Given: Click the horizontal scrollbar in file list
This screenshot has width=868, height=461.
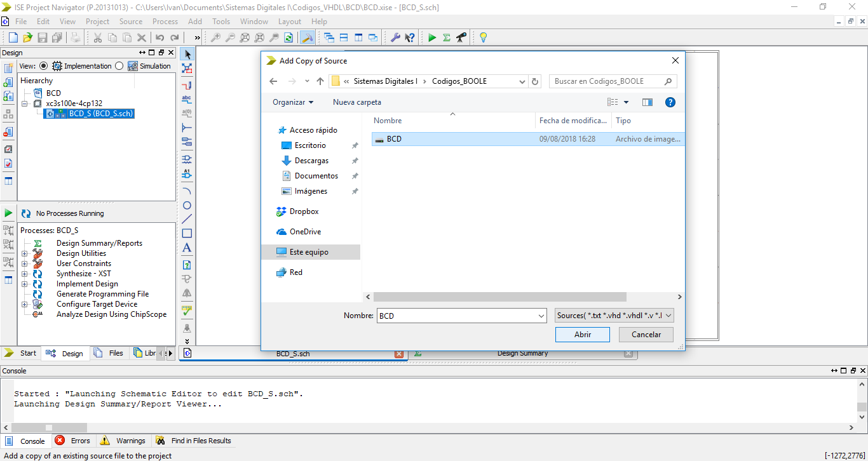Looking at the screenshot, I should [x=500, y=297].
